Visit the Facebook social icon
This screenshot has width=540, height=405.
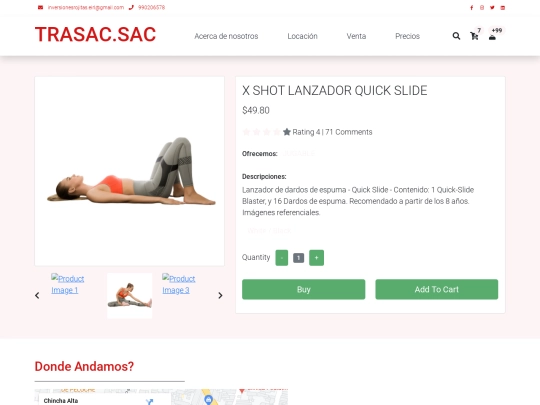pyautogui.click(x=471, y=8)
